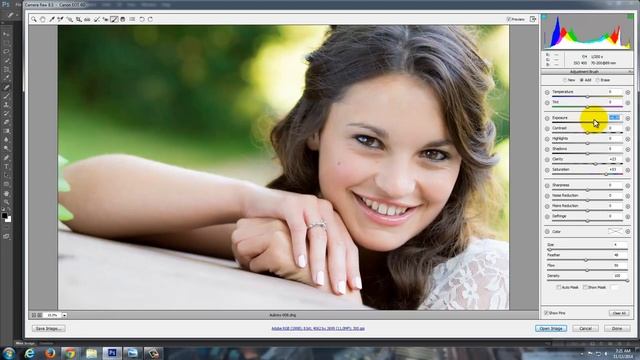
Task: Click the Photoshop foreground color swatch
Action: pyautogui.click(x=4, y=215)
